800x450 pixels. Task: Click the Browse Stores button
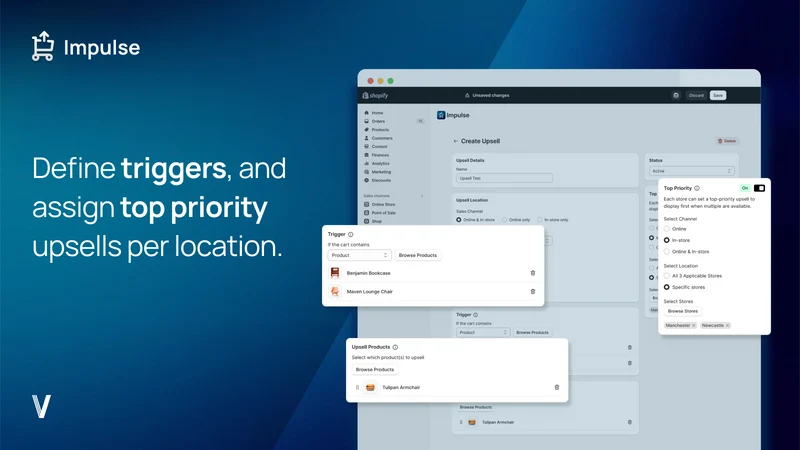[683, 311]
